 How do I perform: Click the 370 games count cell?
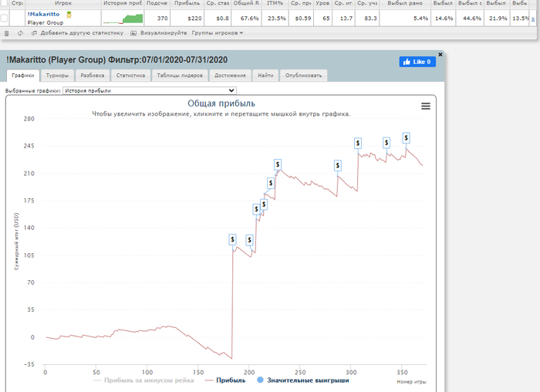157,19
